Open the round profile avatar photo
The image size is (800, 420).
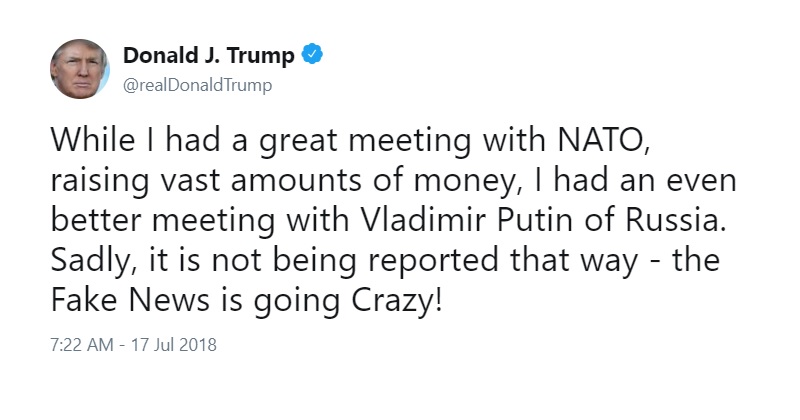(80, 68)
